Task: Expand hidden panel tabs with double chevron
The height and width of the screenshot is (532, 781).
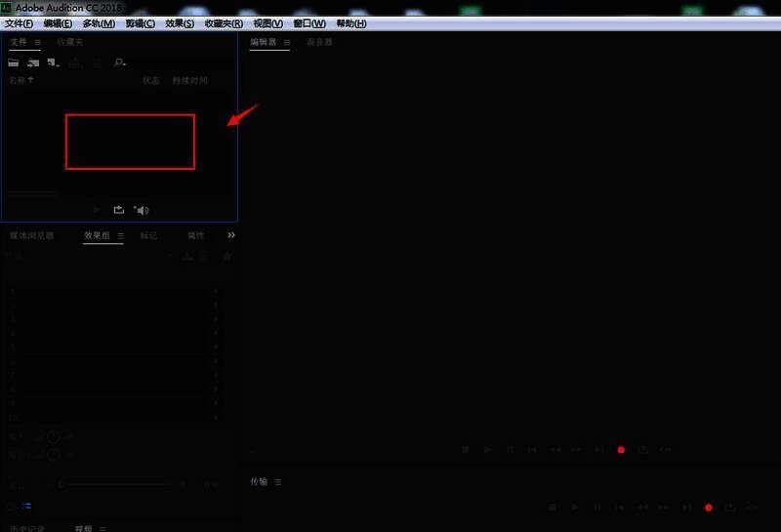Action: [x=231, y=235]
